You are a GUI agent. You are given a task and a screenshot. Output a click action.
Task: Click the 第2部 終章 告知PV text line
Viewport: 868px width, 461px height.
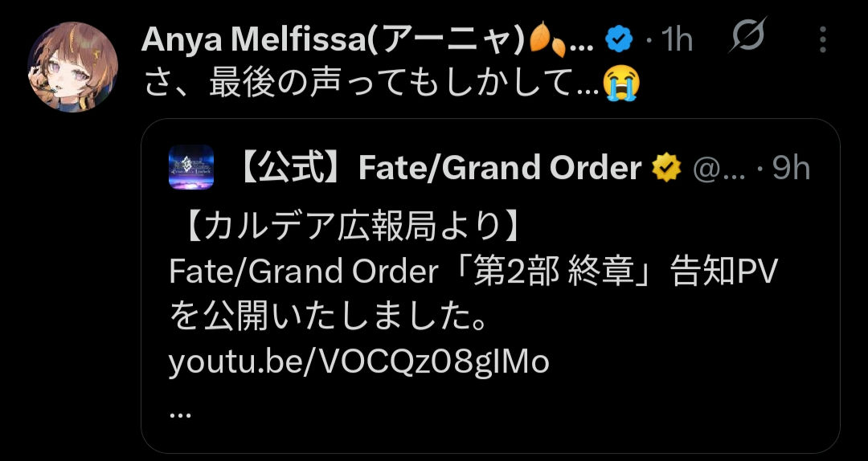pyautogui.click(x=473, y=272)
